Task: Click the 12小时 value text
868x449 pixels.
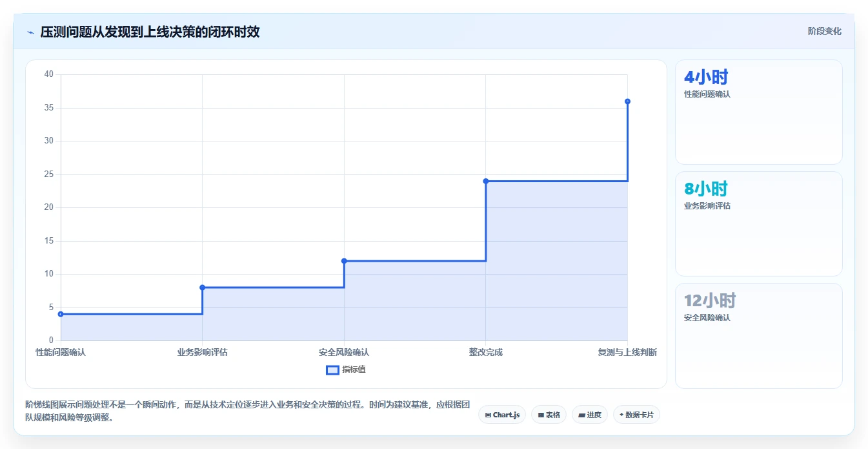Action: tap(710, 301)
